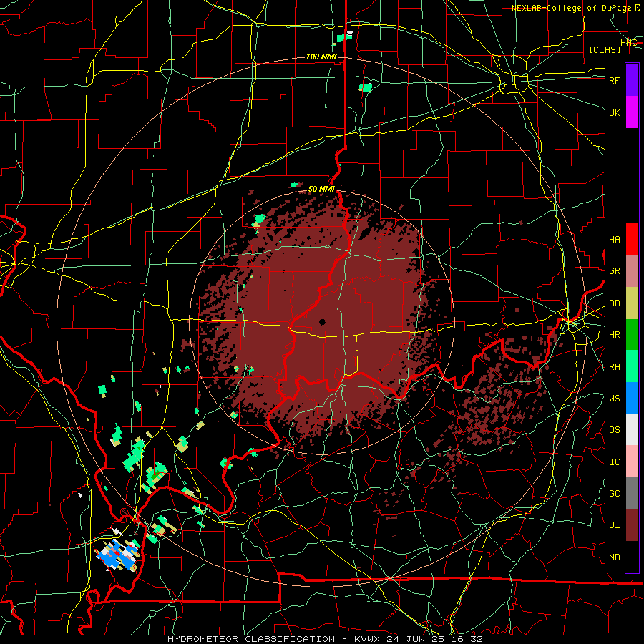Click the 'ND' legend label text

point(614,557)
